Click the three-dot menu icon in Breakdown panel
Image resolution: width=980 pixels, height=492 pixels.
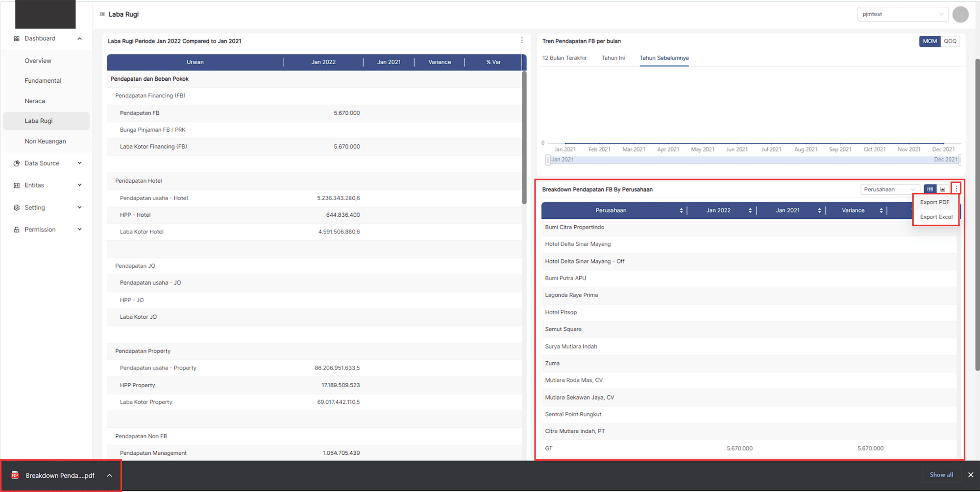click(x=956, y=189)
